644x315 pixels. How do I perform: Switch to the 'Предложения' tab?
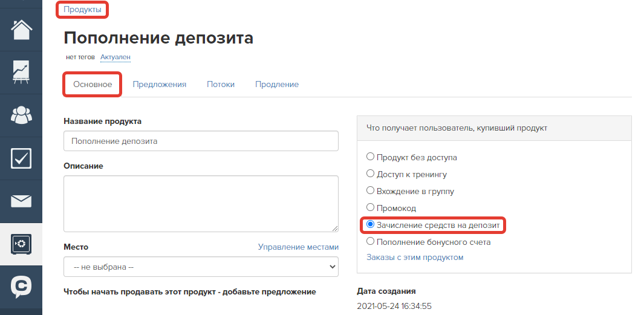(160, 84)
